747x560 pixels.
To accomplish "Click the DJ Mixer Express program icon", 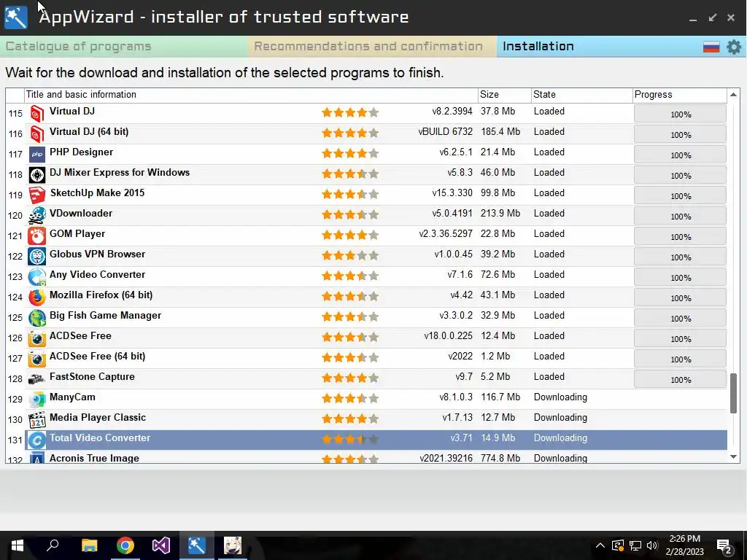I will (36, 175).
